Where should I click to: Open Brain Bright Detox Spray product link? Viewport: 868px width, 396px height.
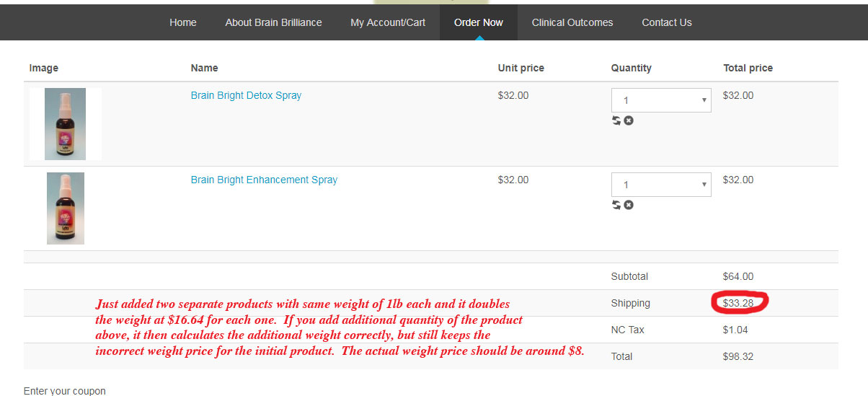[x=246, y=95]
